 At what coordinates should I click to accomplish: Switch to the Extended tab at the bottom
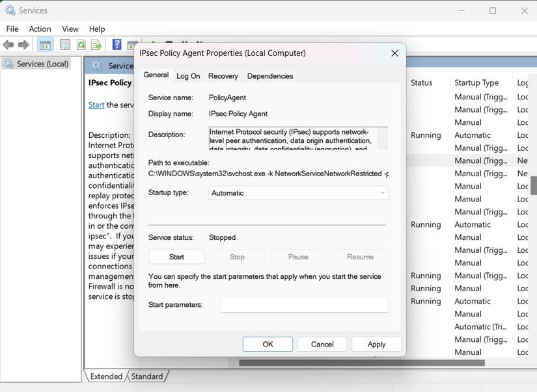[106, 376]
